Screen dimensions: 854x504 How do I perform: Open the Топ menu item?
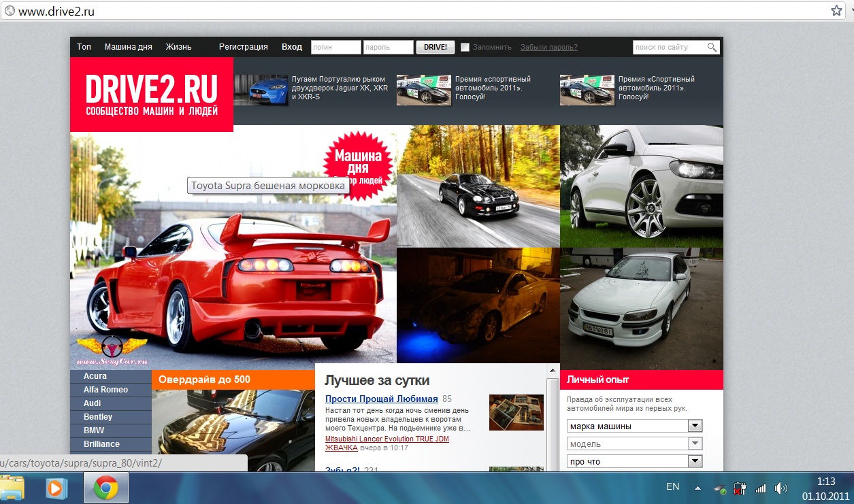click(x=84, y=47)
